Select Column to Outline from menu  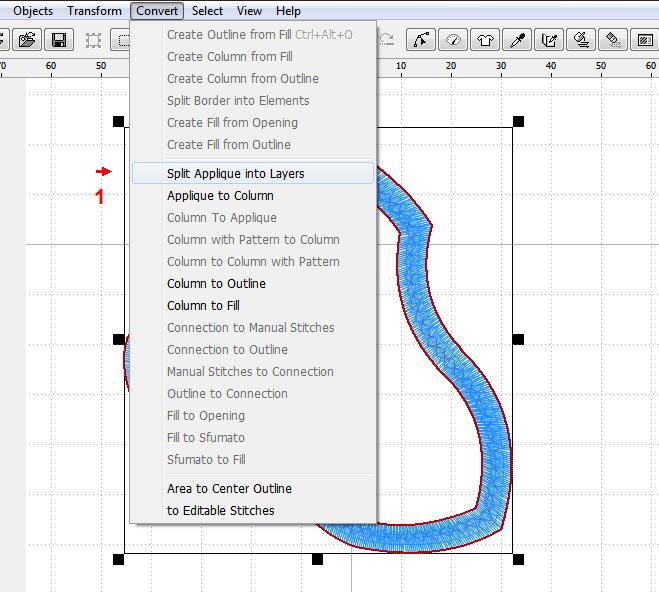[216, 284]
